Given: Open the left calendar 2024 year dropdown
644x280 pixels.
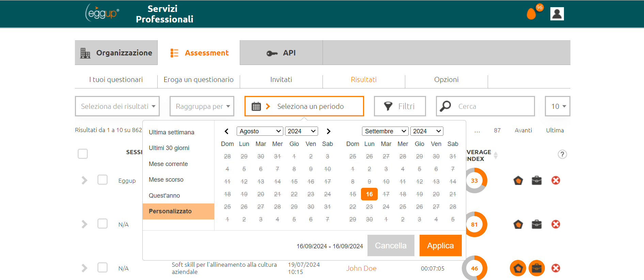Looking at the screenshot, I should click(301, 131).
